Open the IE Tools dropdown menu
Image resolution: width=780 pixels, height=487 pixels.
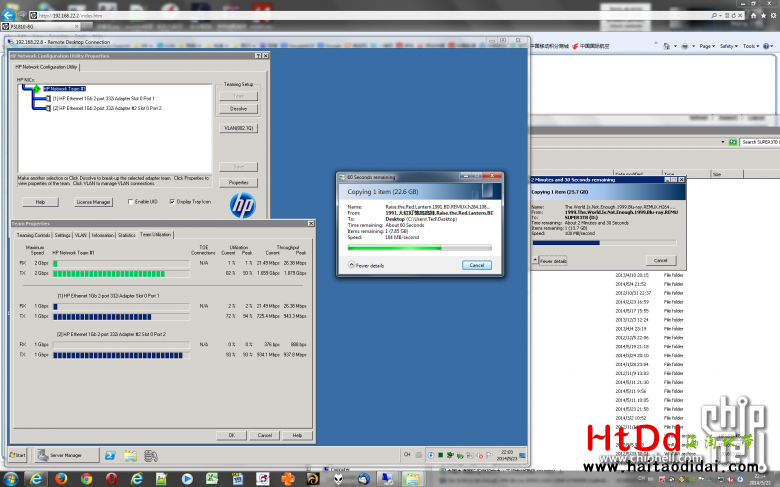[x=751, y=46]
